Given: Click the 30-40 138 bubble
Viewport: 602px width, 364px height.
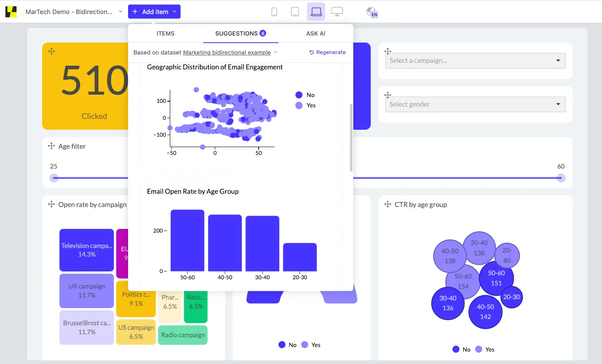Looking at the screenshot, I should pyautogui.click(x=479, y=248).
